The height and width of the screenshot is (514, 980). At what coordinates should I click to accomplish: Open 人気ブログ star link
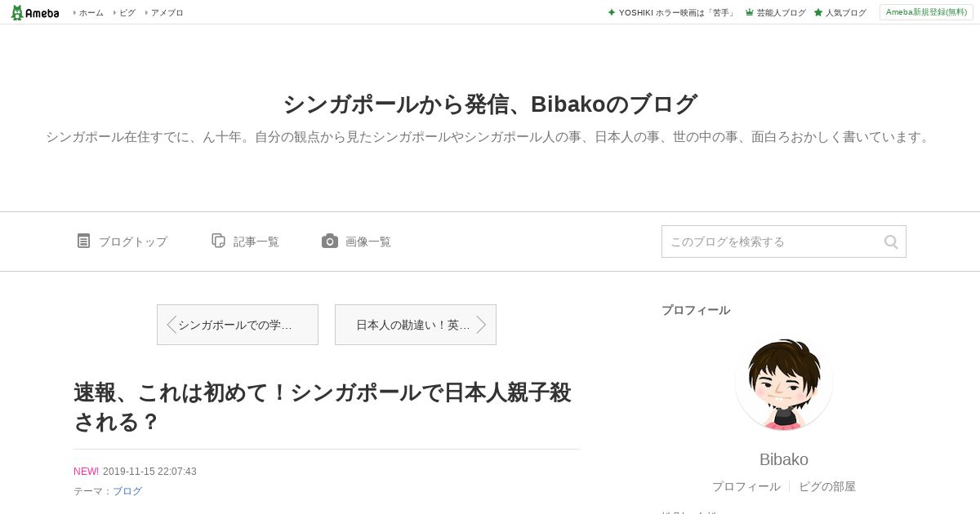pos(840,12)
